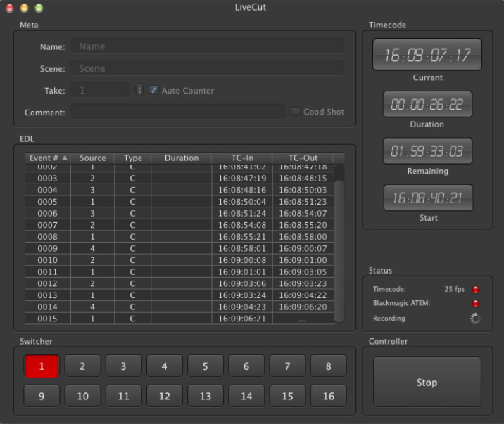Select EDL event row 0013

(x=179, y=295)
